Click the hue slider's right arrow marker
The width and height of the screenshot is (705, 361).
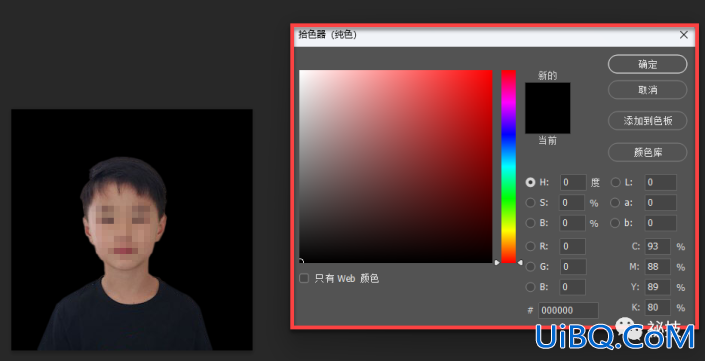[x=520, y=263]
